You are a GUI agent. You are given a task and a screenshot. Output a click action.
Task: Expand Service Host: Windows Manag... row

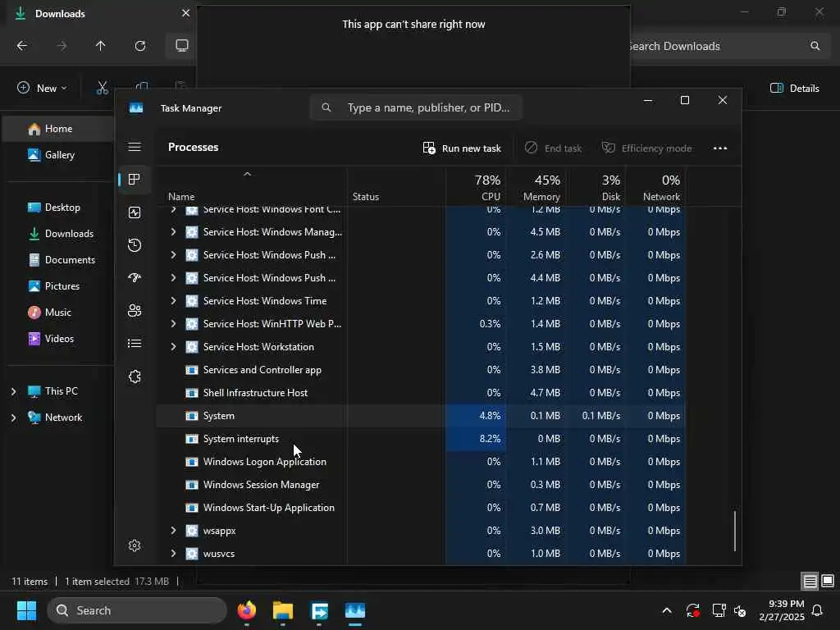173,232
